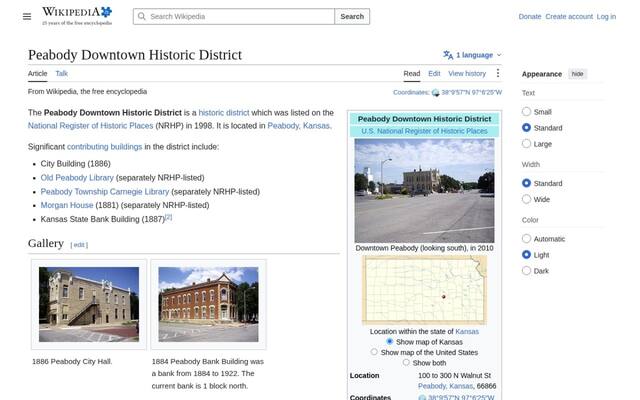Open Old Peabody Library link
The height and width of the screenshot is (400, 640).
(x=77, y=178)
